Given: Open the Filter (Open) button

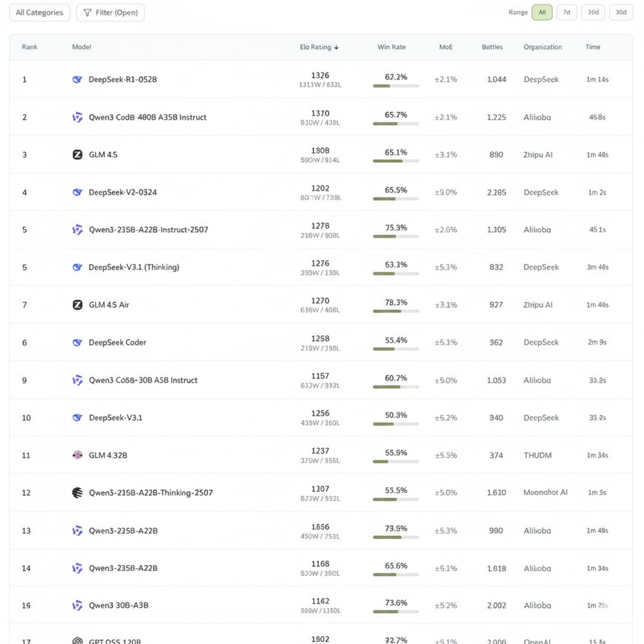Looking at the screenshot, I should [110, 13].
